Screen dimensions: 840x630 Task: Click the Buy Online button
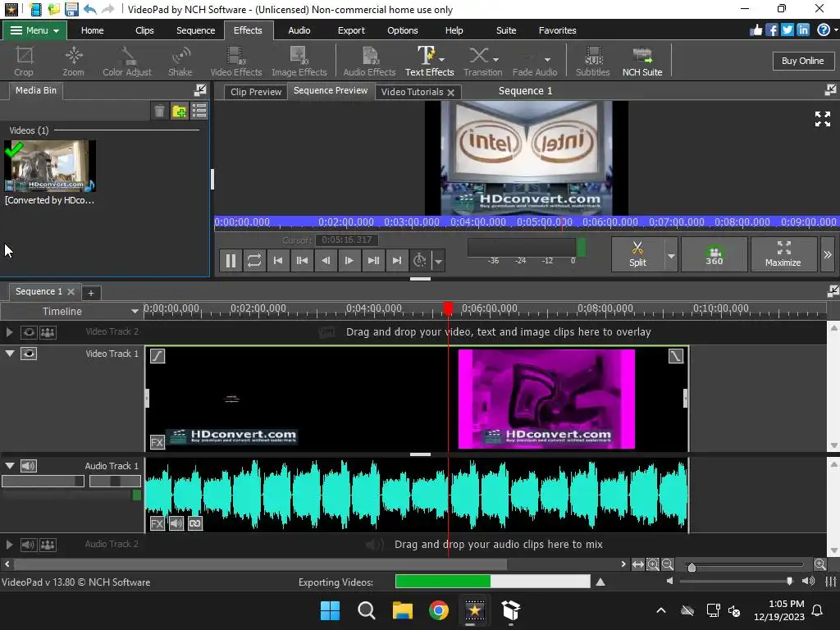(802, 61)
